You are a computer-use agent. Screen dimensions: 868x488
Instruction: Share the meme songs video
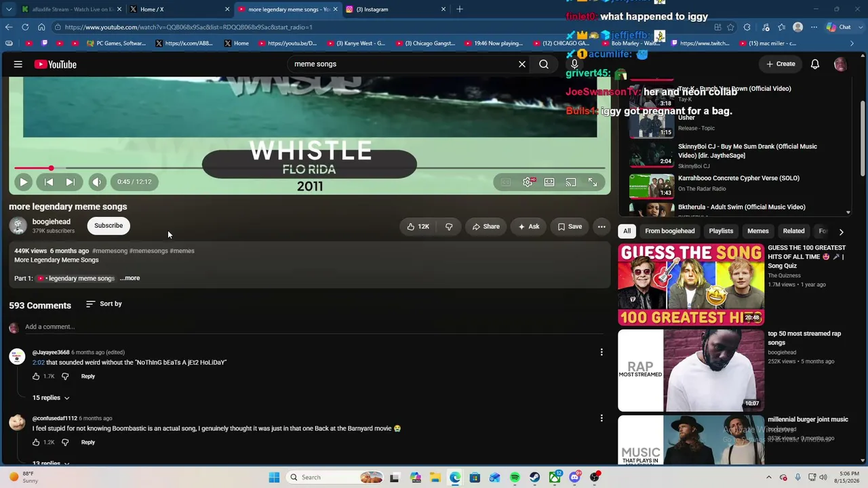click(x=486, y=226)
